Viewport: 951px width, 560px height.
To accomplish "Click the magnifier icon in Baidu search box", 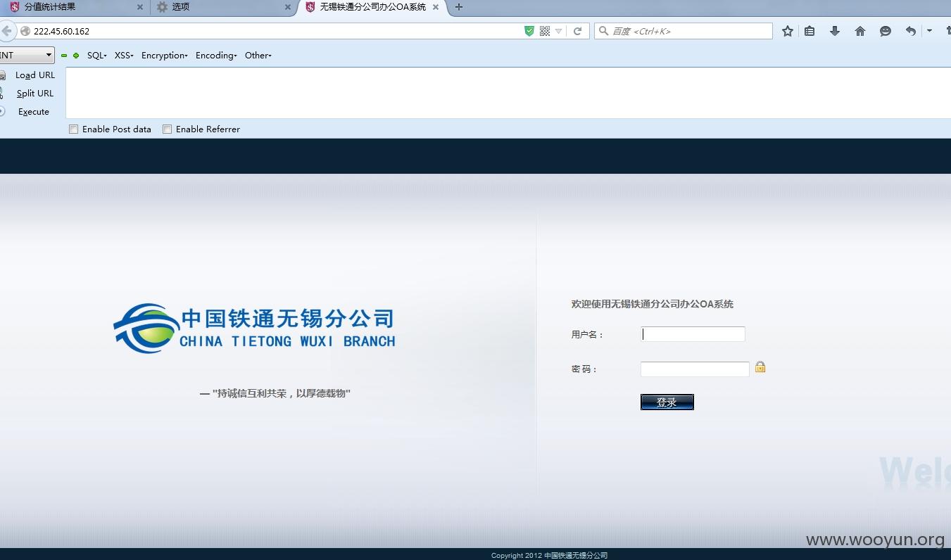I will coord(603,31).
